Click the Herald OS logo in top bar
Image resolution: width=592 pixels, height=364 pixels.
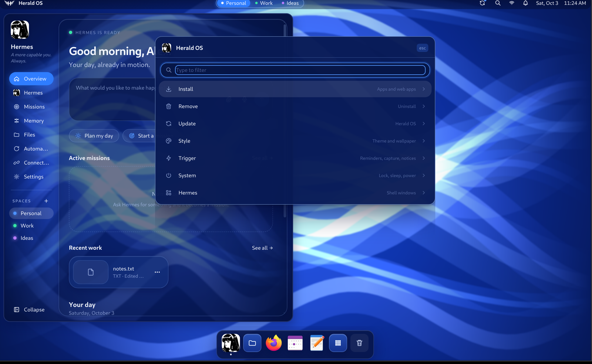(9, 3)
